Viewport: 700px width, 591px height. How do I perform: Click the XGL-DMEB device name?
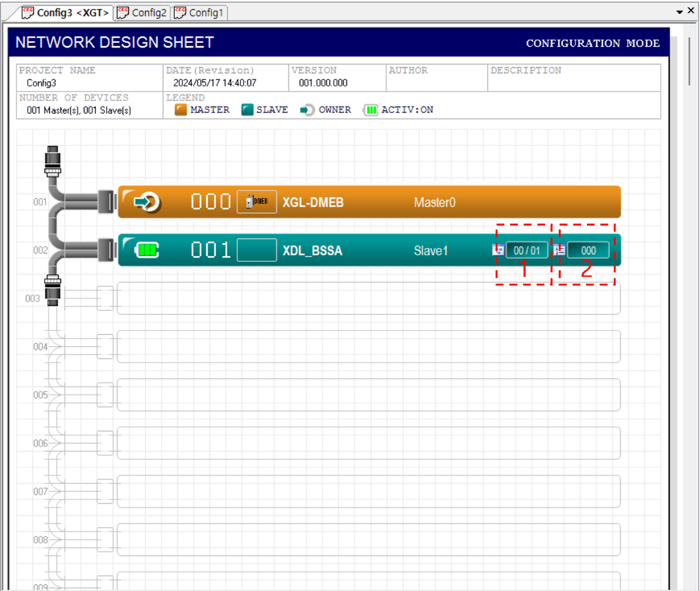[313, 202]
